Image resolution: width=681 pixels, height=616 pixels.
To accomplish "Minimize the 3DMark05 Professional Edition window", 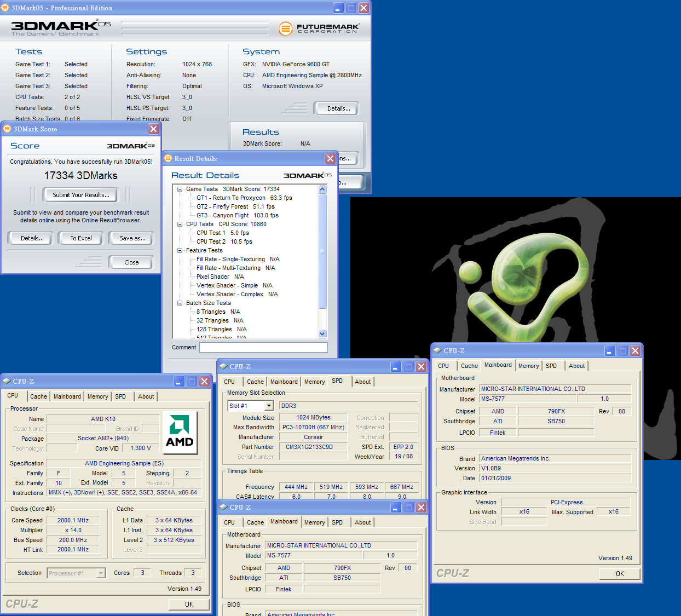I will (338, 8).
